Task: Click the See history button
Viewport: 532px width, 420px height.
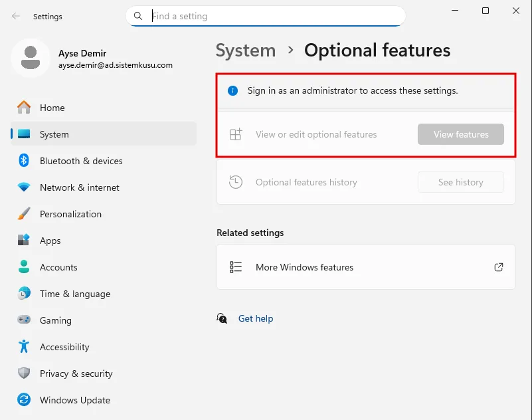Action: (x=461, y=182)
